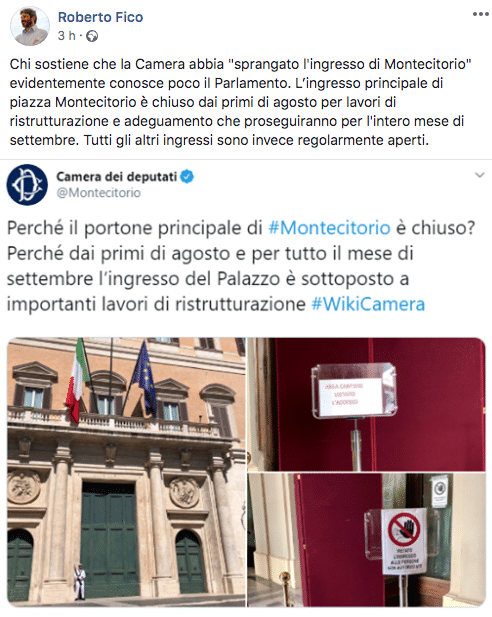
Task: Open the Roberto Fico name link
Action: coord(100,17)
